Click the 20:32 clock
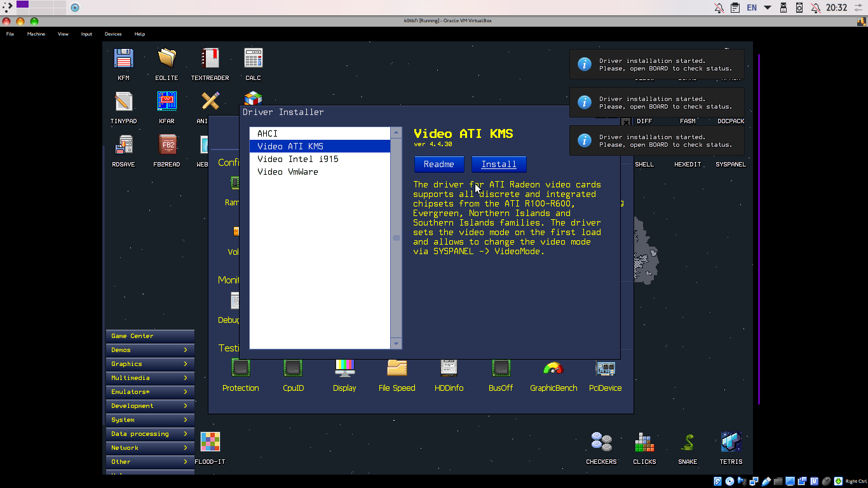Image resolution: width=868 pixels, height=488 pixels. tap(837, 8)
